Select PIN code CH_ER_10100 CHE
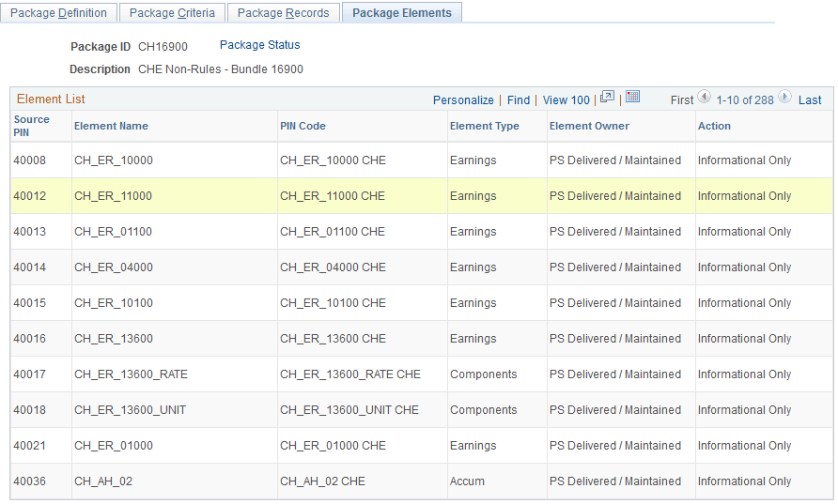838x504 pixels. click(333, 303)
